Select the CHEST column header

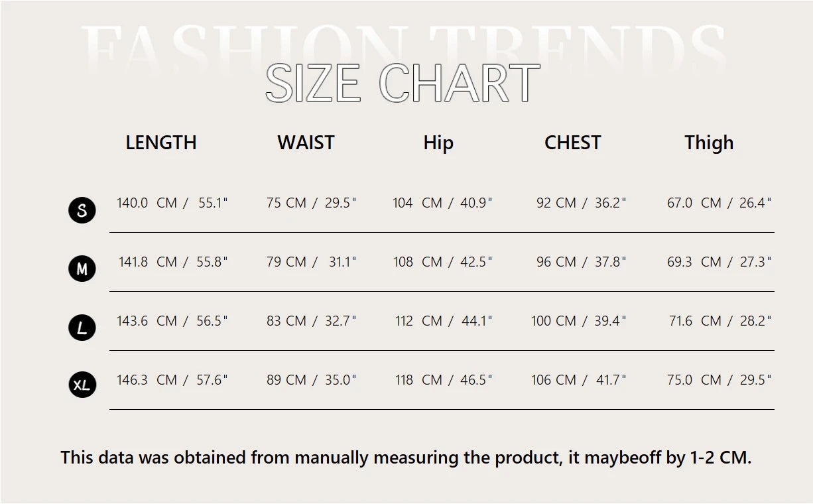pos(572,143)
